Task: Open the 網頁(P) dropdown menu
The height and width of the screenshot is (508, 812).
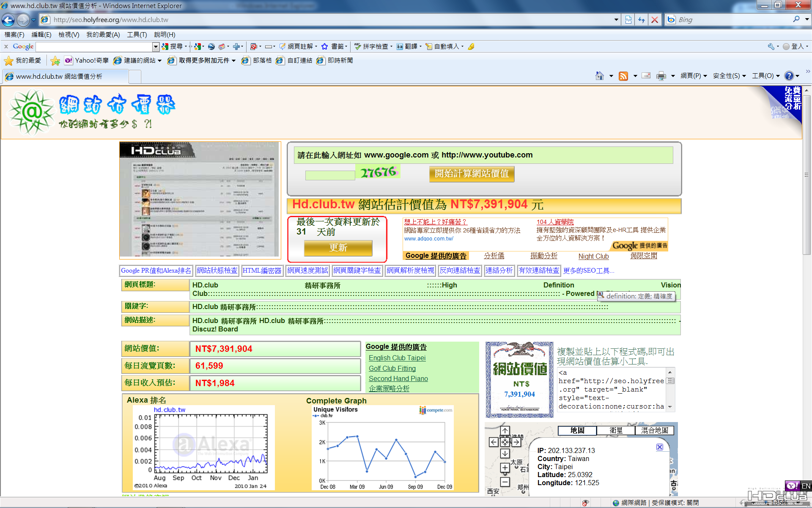Action: pos(694,76)
